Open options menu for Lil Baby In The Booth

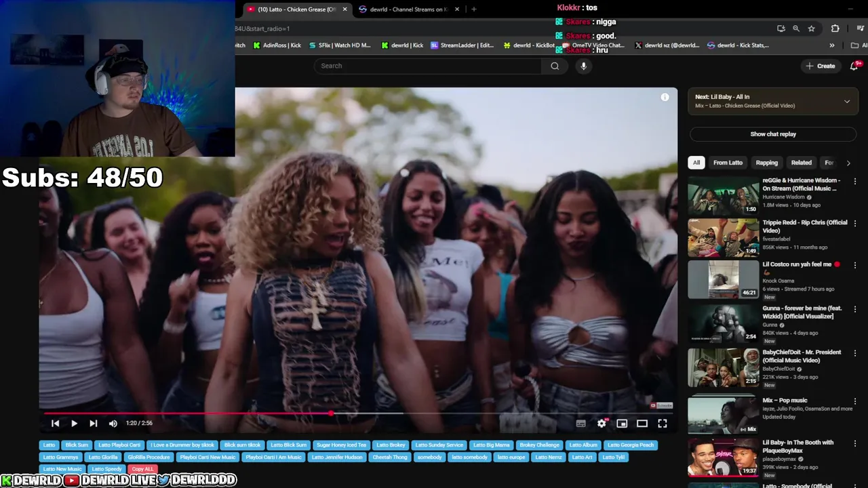pyautogui.click(x=854, y=444)
